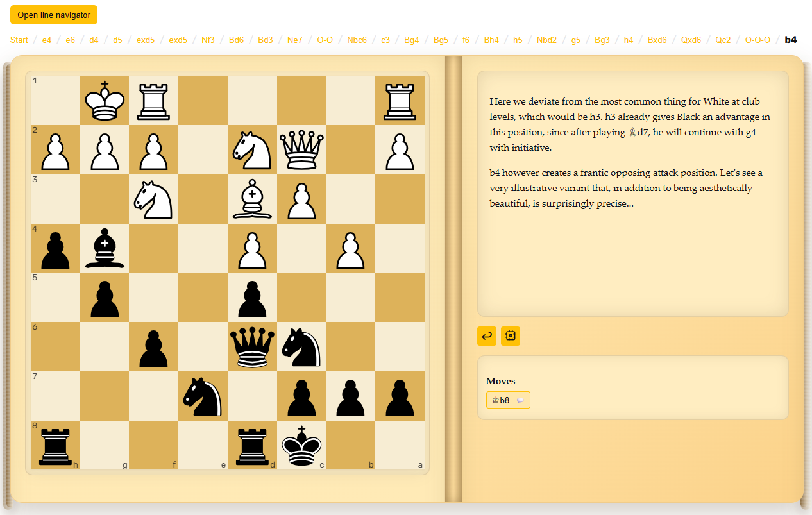812x515 pixels.
Task: Jump to Start in the move breadcrumb
Action: (19, 40)
